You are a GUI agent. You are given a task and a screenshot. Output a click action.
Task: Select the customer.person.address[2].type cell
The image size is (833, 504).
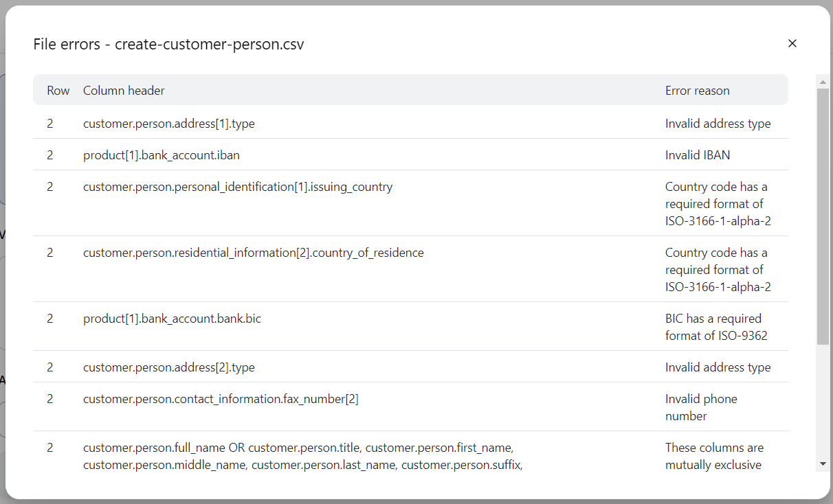(x=169, y=367)
